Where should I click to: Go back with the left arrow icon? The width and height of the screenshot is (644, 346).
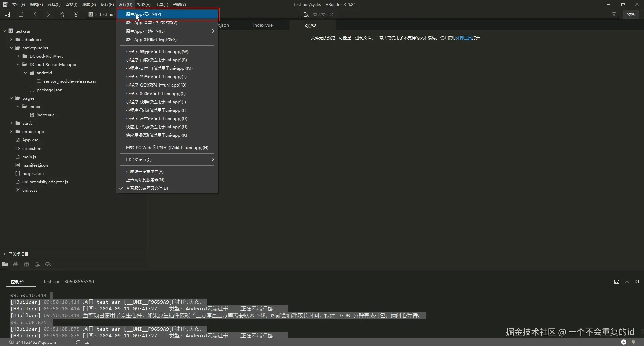[x=35, y=14]
